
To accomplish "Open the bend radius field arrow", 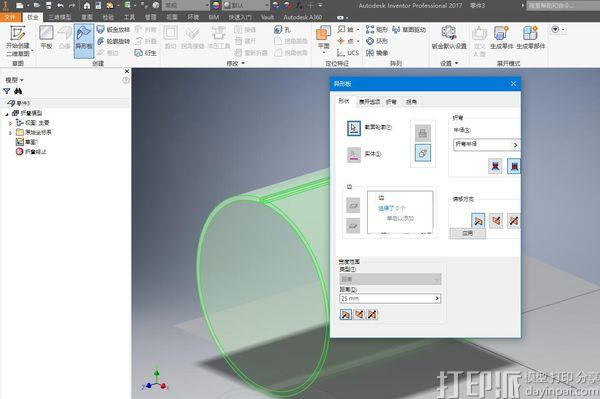I will click(515, 145).
